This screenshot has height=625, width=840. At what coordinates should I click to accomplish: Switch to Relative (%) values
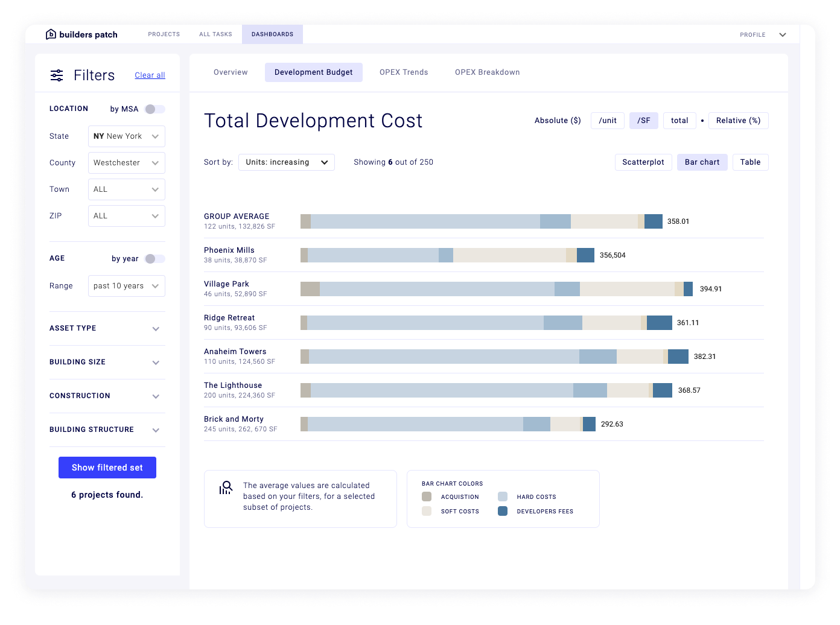pyautogui.click(x=738, y=120)
